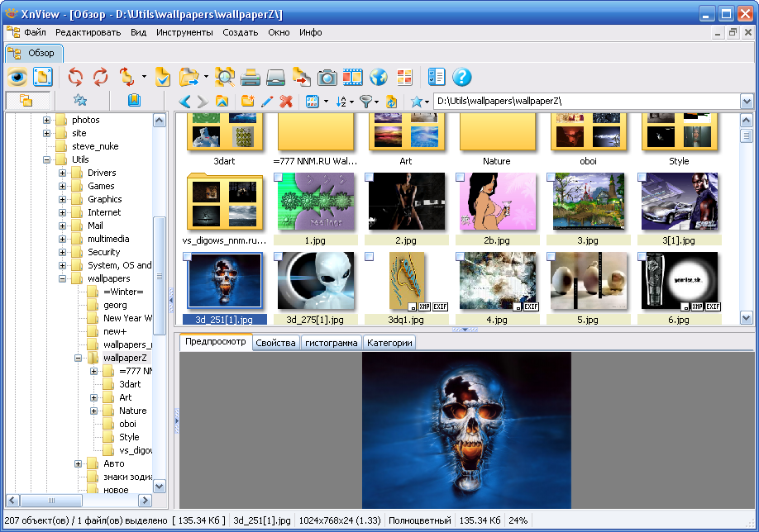Tick the checkbox on 3dq1.jpg thumbnail
Screen dimensions: 759x532
pyautogui.click(x=370, y=257)
